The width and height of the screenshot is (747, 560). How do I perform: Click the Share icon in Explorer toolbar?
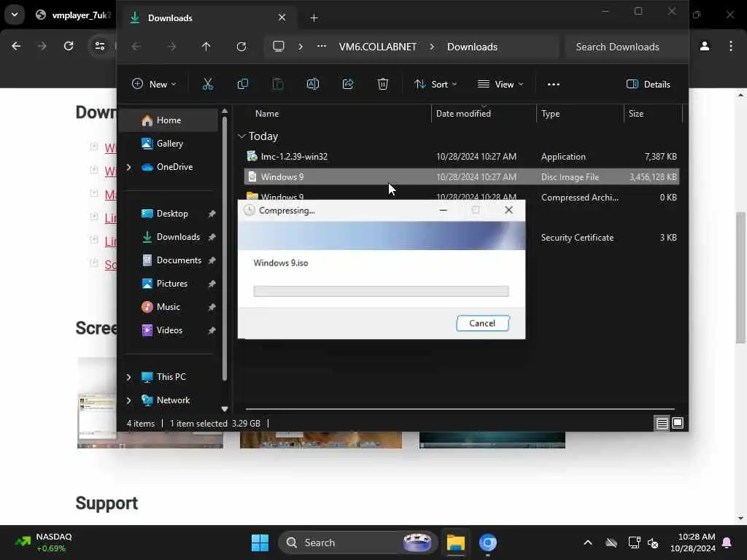point(348,85)
